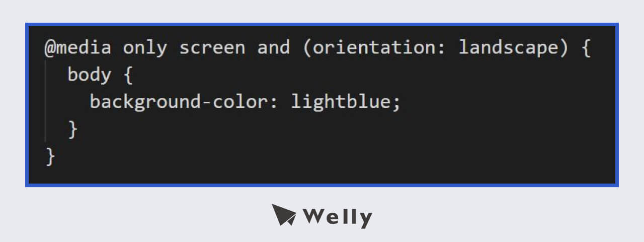Select the "screen" media type word

coord(212,48)
